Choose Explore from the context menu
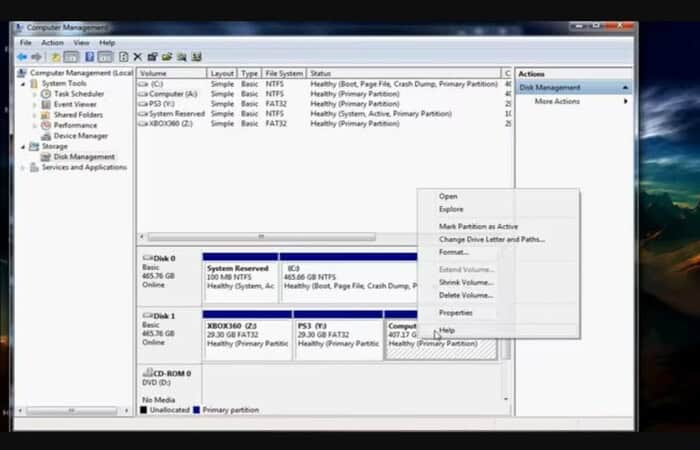 click(498, 209)
